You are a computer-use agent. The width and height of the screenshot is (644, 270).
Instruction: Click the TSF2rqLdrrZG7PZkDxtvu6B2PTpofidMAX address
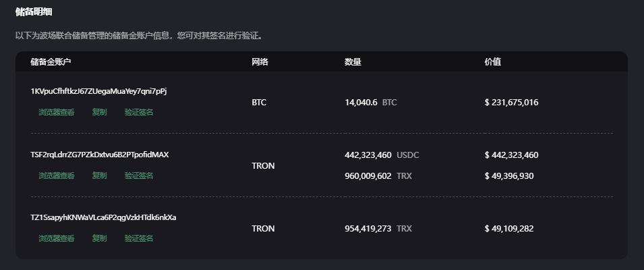99,155
